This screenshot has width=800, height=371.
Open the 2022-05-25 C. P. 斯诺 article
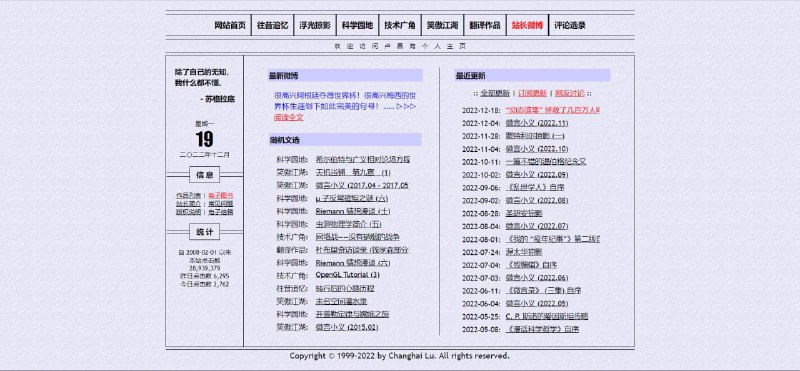546,316
